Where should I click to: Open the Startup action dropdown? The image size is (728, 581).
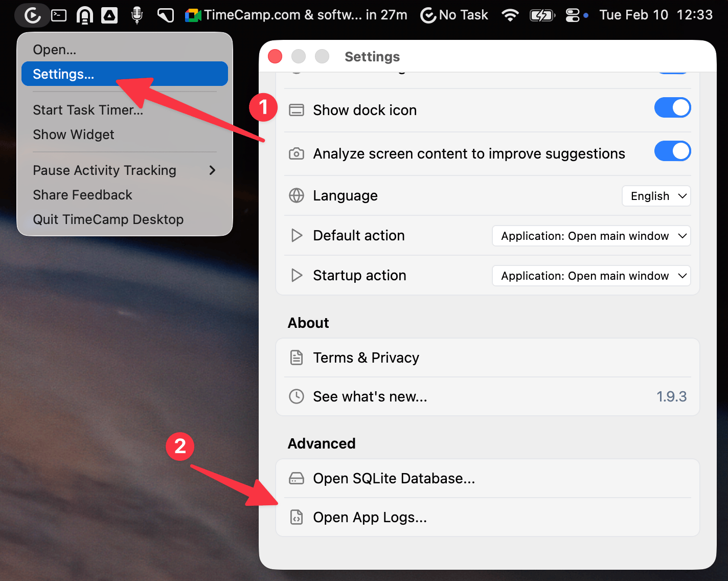(x=591, y=276)
